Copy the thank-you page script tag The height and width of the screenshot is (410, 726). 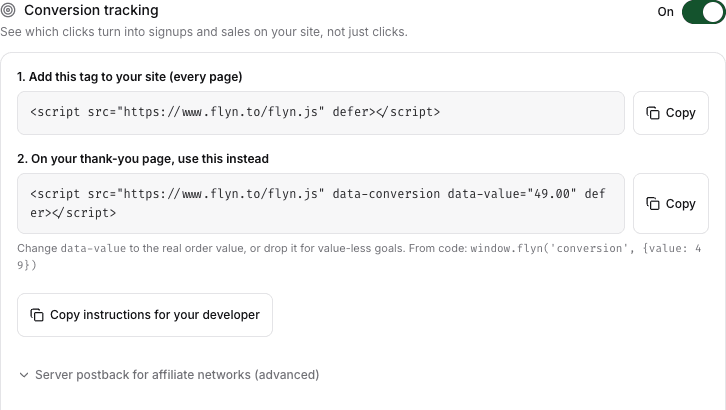click(x=670, y=204)
